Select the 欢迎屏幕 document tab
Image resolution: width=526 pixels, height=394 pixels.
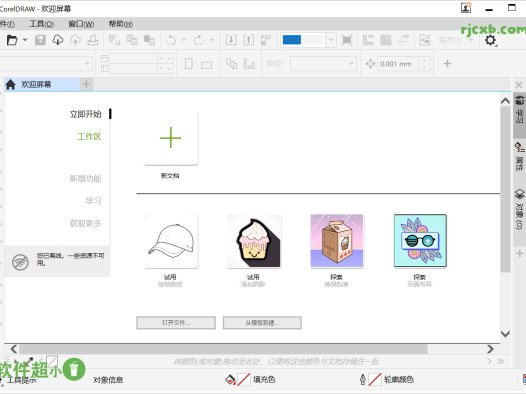click(x=42, y=84)
